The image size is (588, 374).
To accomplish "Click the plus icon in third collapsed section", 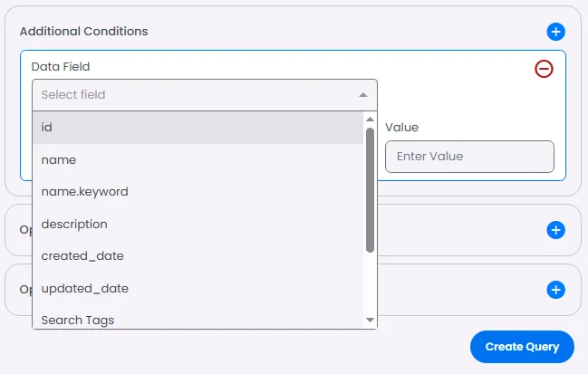I will pos(555,290).
